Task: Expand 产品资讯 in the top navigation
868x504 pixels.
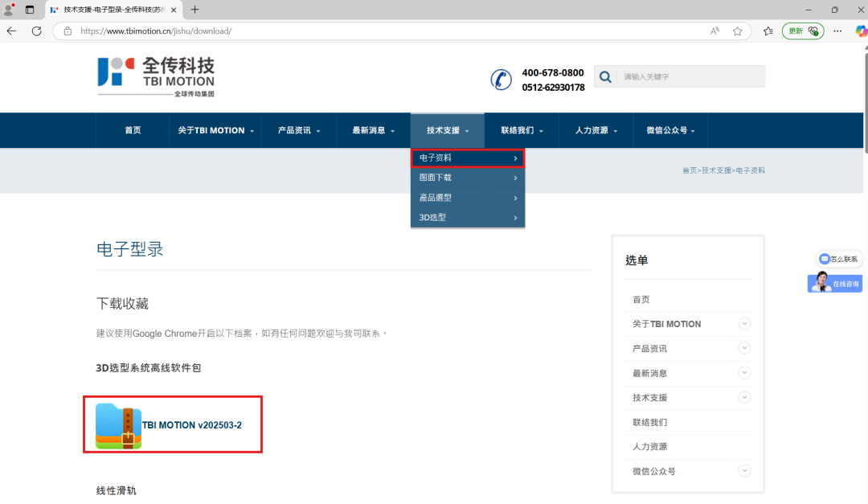Action: coord(299,130)
